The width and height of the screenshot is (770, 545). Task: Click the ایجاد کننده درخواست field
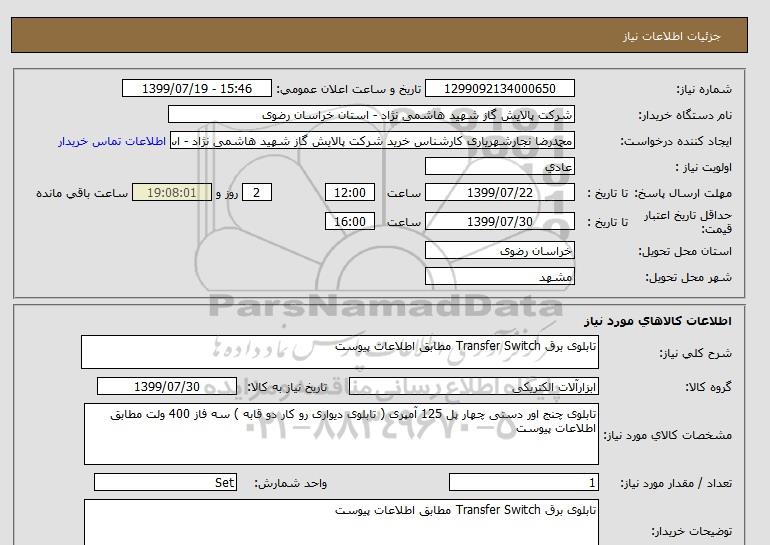pyautogui.click(x=372, y=141)
